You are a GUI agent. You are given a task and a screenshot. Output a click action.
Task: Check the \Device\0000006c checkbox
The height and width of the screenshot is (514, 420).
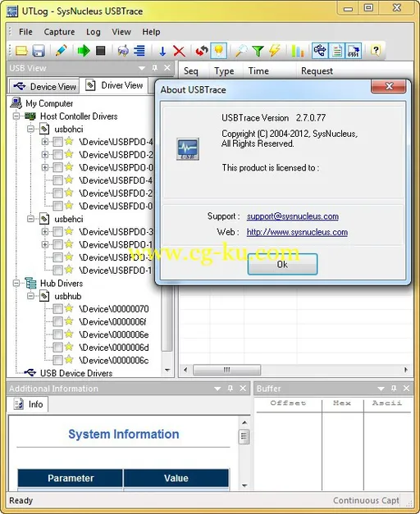coord(57,360)
